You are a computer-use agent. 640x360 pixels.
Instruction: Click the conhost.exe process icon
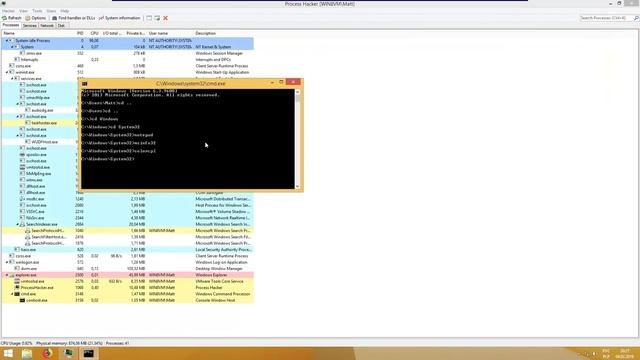click(22, 300)
